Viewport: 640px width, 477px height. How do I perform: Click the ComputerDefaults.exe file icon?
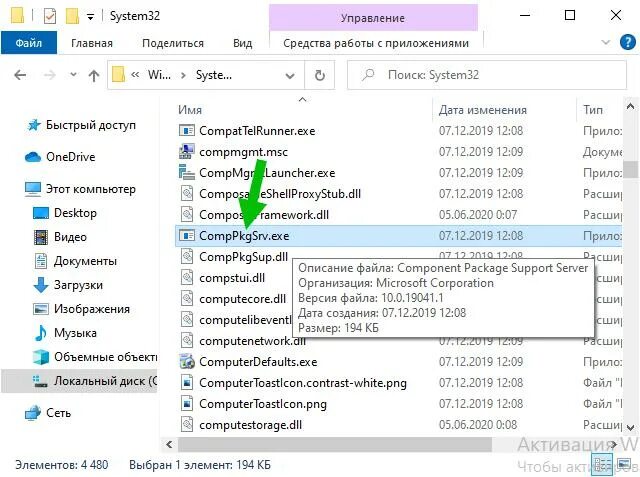(187, 362)
